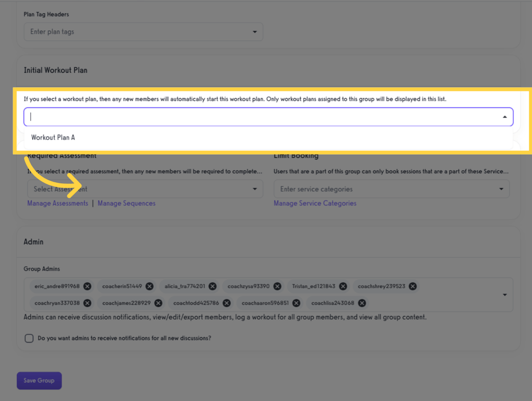The image size is (532, 401).
Task: Delete coachshrey239523 from the admins list
Action: (412, 286)
